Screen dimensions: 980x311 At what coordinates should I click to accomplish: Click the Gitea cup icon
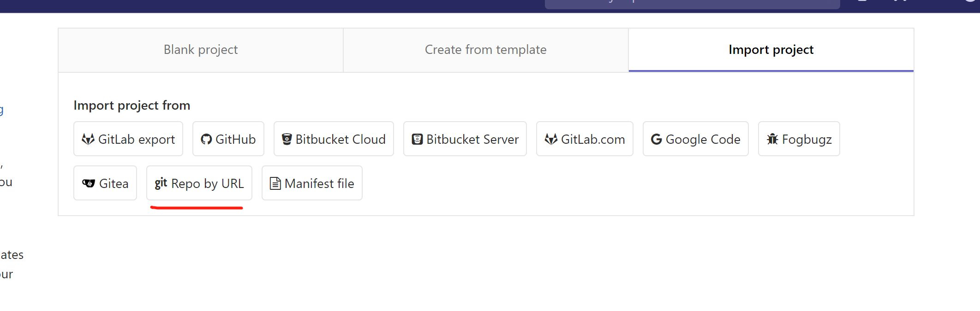89,183
